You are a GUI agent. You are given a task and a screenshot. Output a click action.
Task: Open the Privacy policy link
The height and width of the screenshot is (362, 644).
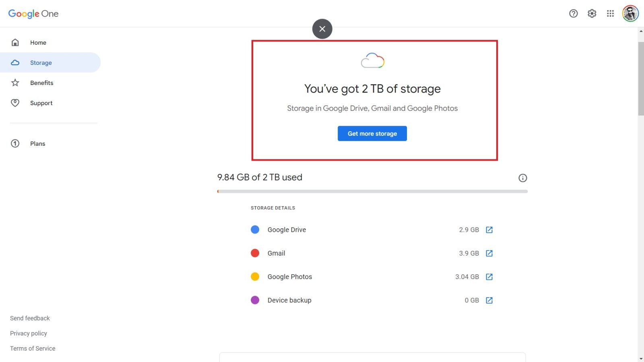click(29, 333)
